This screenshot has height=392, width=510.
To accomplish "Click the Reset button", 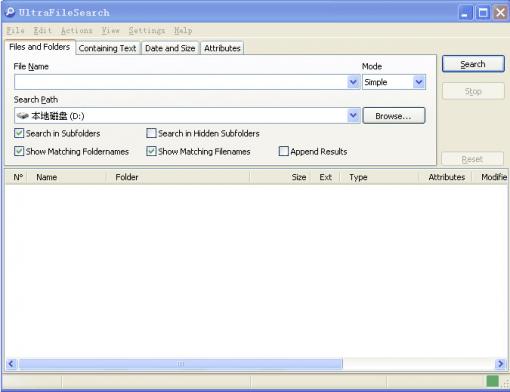I will (472, 159).
